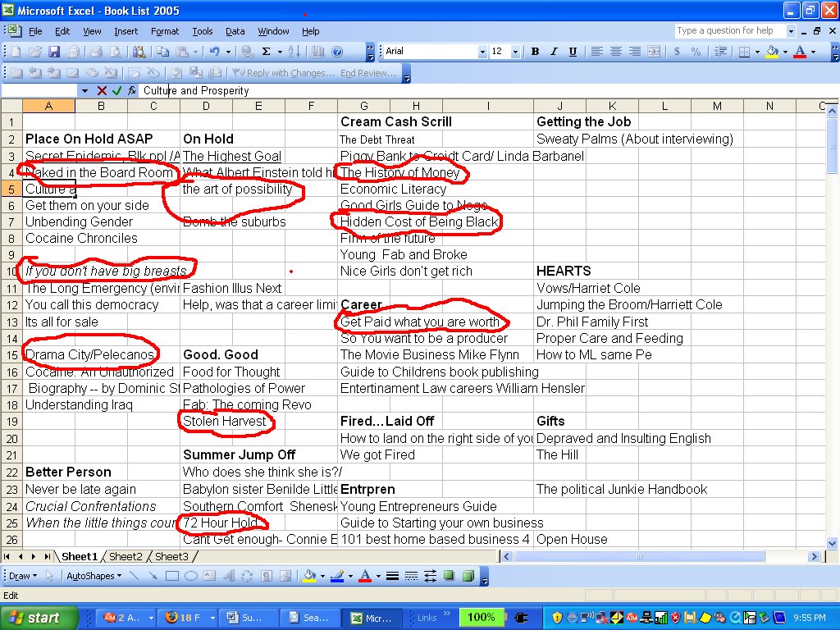The height and width of the screenshot is (630, 840).
Task: Click the Paste clipboard icon
Action: click(x=182, y=52)
